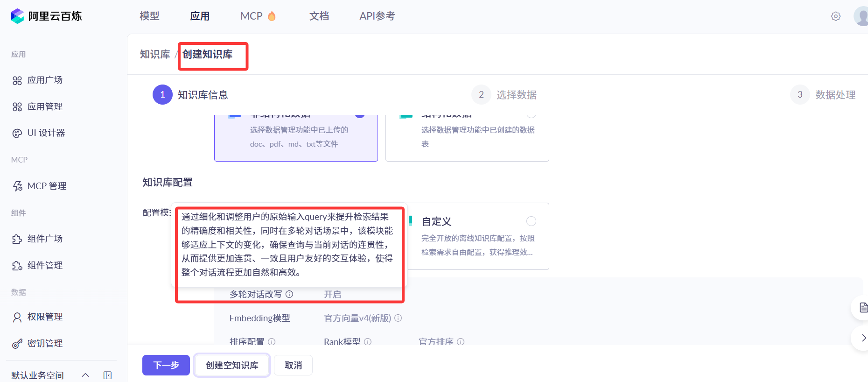
Task: Open MCP 管理 in sidebar
Action: tap(47, 186)
